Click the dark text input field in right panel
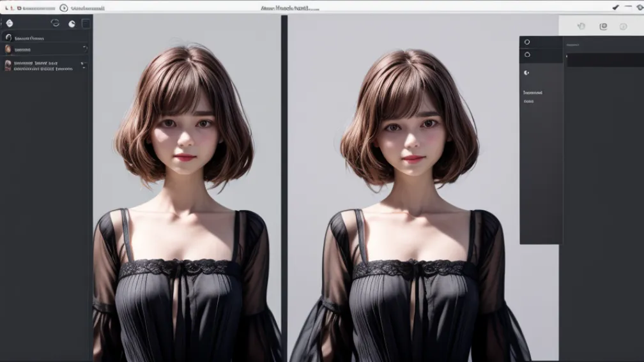This screenshot has width=644, height=362. point(604,60)
